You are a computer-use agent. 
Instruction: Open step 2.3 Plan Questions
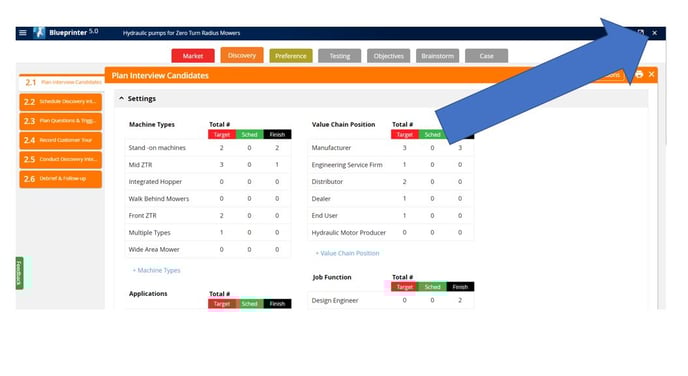pyautogui.click(x=61, y=121)
